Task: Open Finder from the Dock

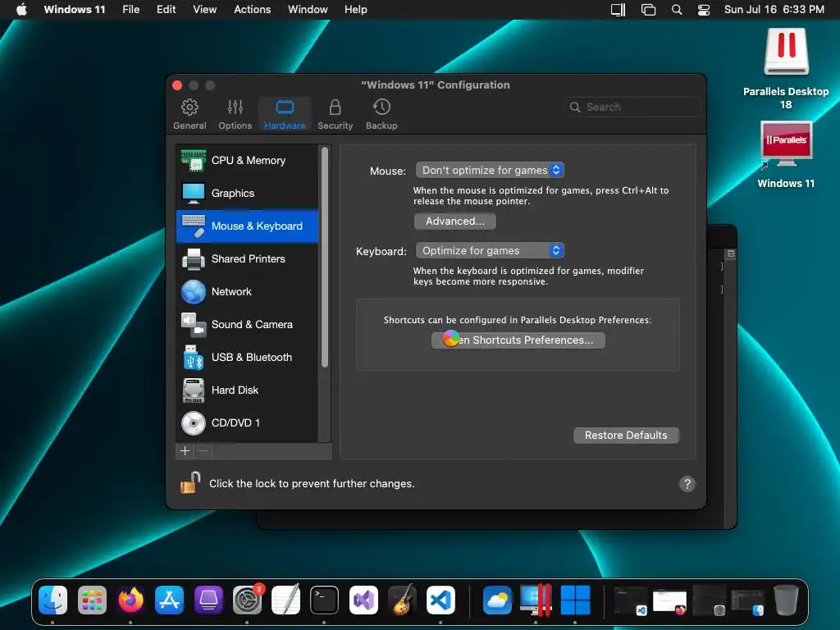Action: pos(53,600)
